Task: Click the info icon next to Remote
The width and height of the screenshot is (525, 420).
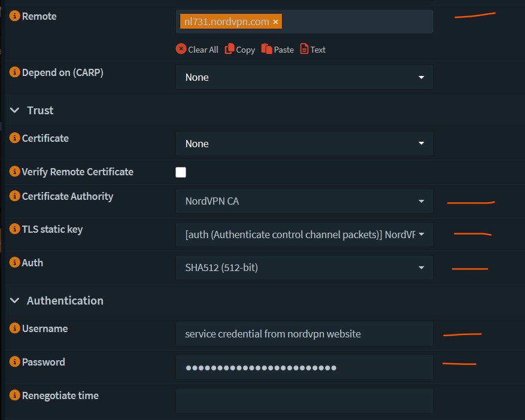Action: pyautogui.click(x=15, y=16)
